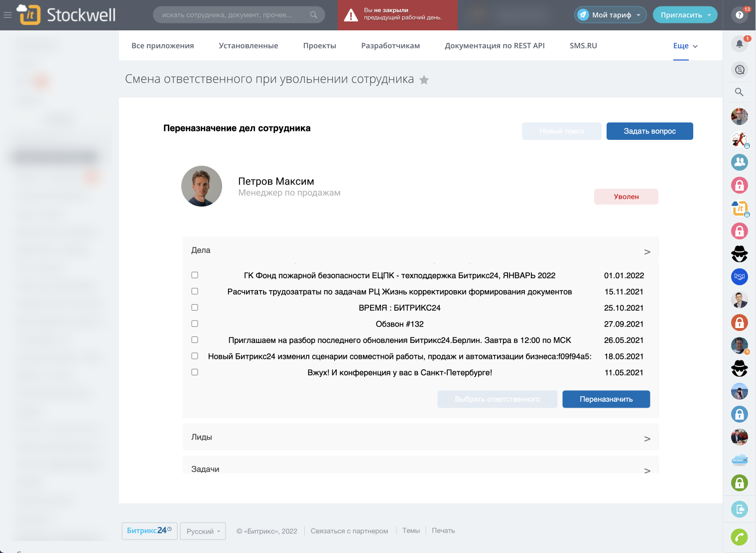Open the hamburger menu icon
The image size is (756, 553).
(7, 15)
